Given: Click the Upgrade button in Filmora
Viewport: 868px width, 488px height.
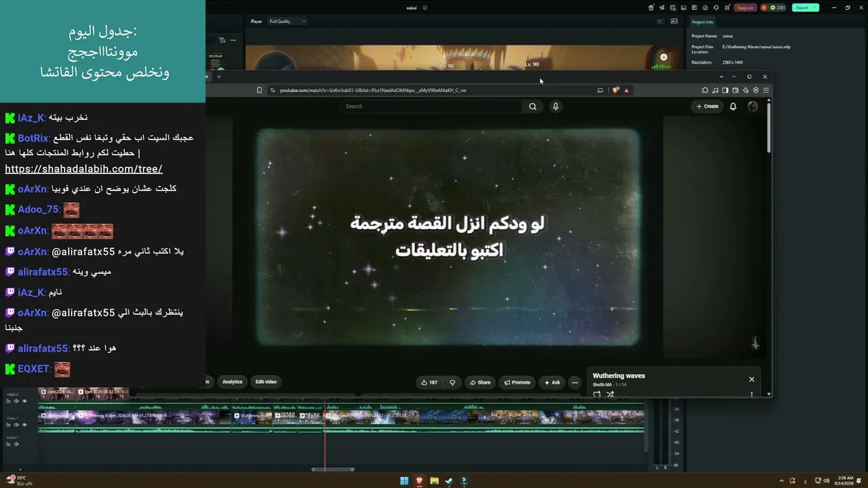Looking at the screenshot, I should point(746,7).
